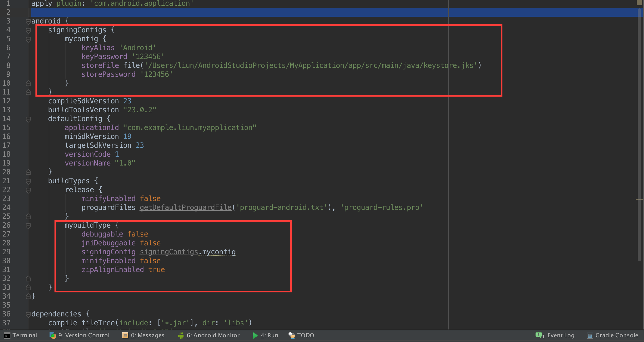644x342 pixels.
Task: Open the Terminal tool window icon
Action: (x=7, y=335)
